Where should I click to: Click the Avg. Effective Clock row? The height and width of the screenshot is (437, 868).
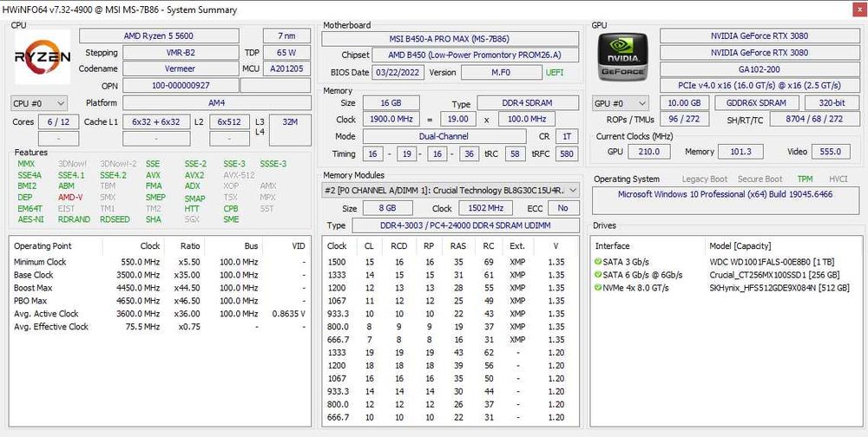[160, 326]
